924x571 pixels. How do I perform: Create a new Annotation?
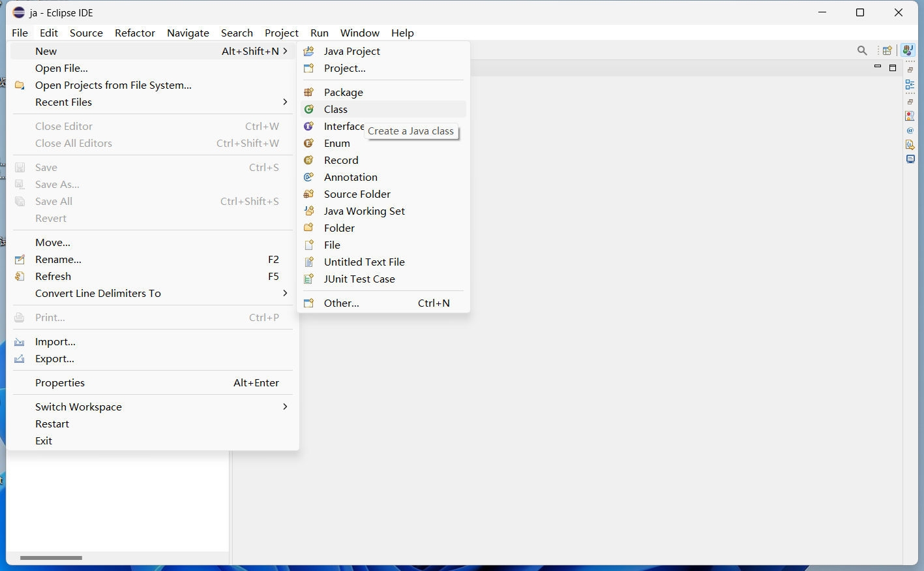[x=383, y=177]
